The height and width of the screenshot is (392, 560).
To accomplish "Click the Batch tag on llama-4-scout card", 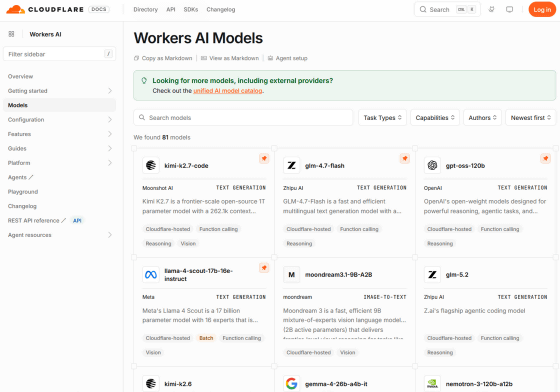I will [x=206, y=338].
